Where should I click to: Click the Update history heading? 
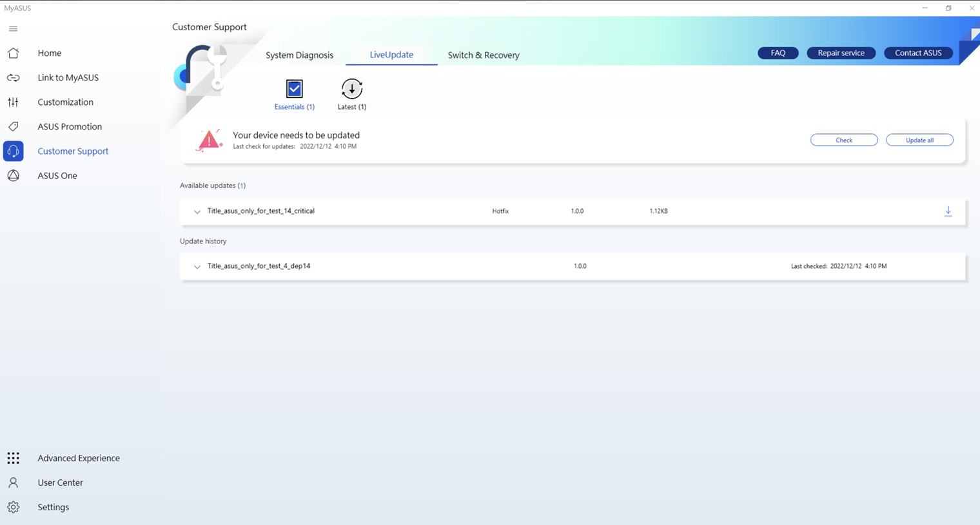click(203, 241)
